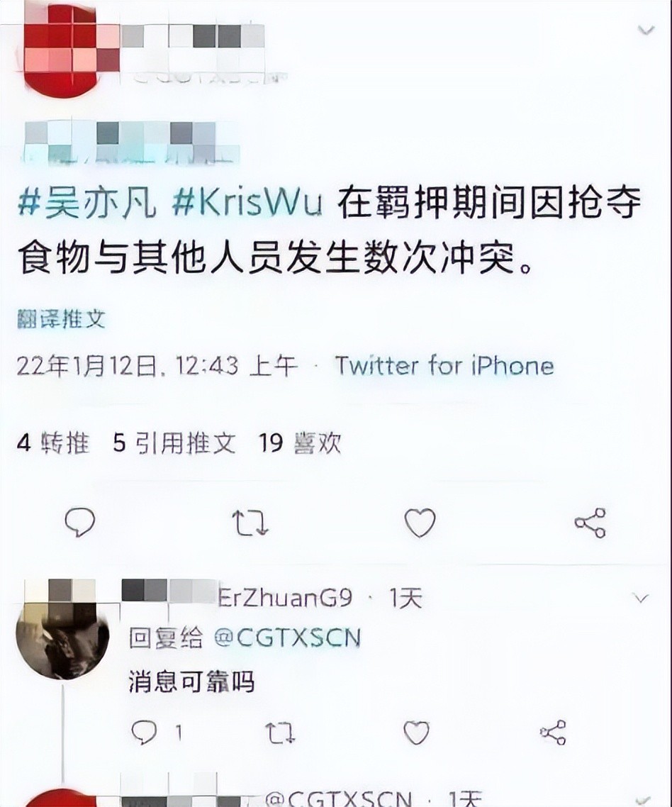
Task: Open the Twitter for iPhone source link
Action: [x=444, y=366]
